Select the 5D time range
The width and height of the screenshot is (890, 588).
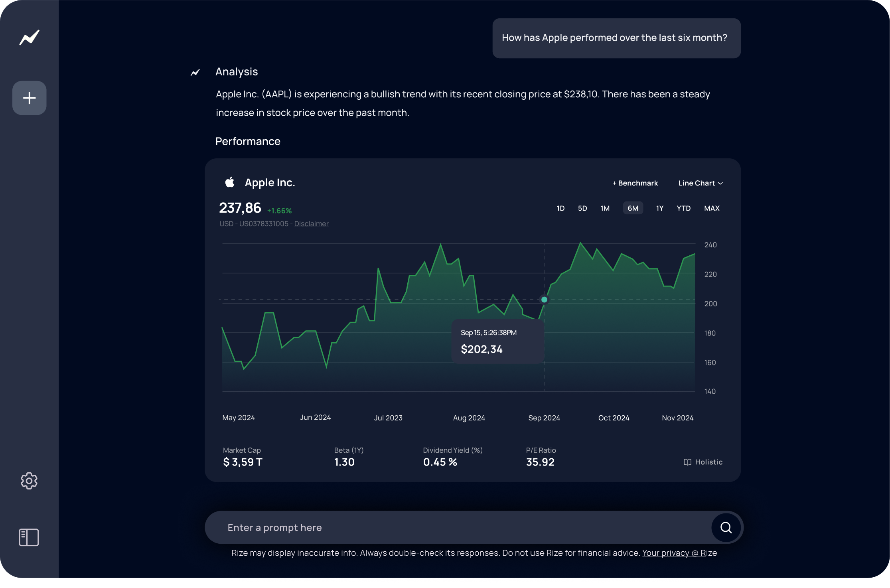click(582, 208)
